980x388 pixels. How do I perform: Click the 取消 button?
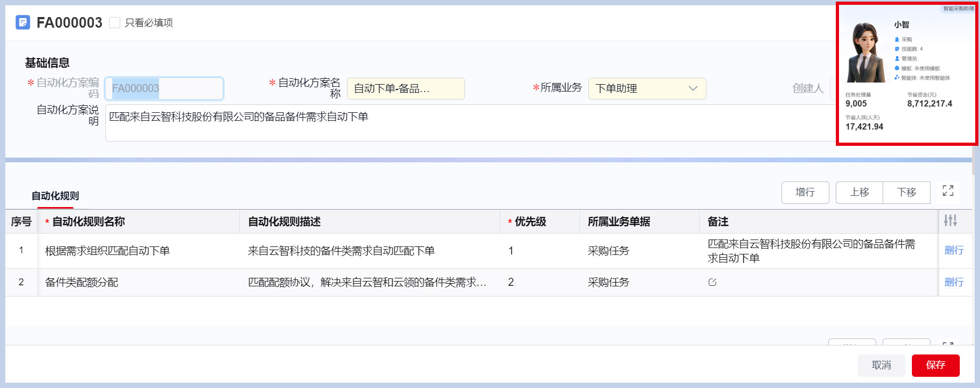tap(881, 365)
